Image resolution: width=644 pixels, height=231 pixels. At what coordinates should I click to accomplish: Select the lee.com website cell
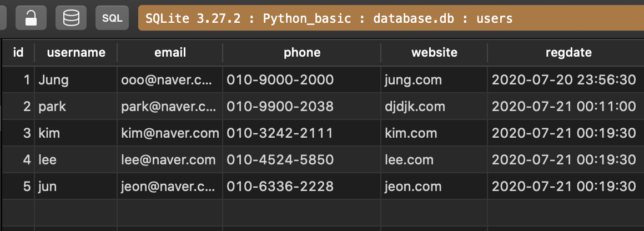point(409,160)
